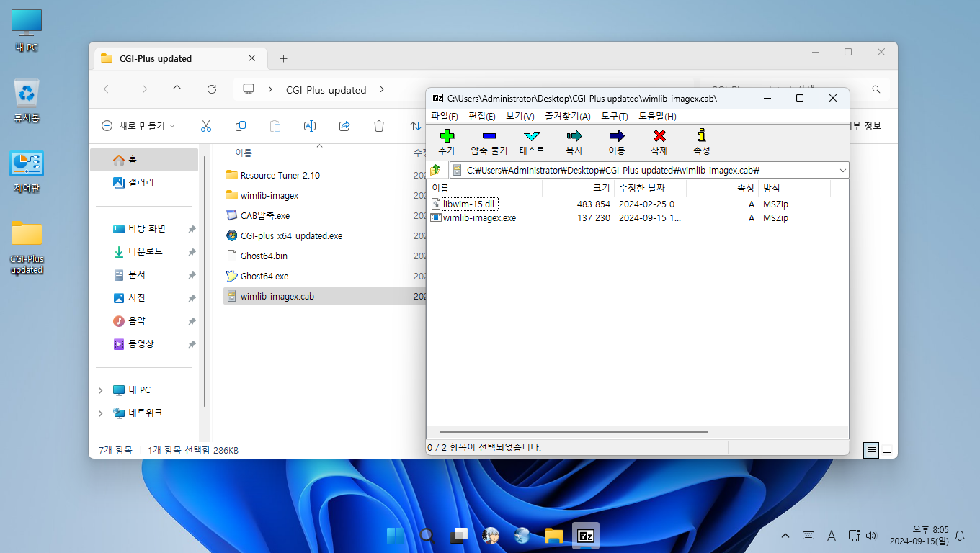Select 홈 in Explorer sidebar

tap(144, 159)
